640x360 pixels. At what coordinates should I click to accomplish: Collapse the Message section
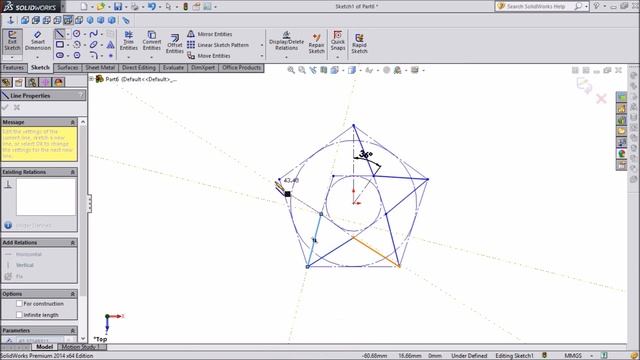coord(73,122)
